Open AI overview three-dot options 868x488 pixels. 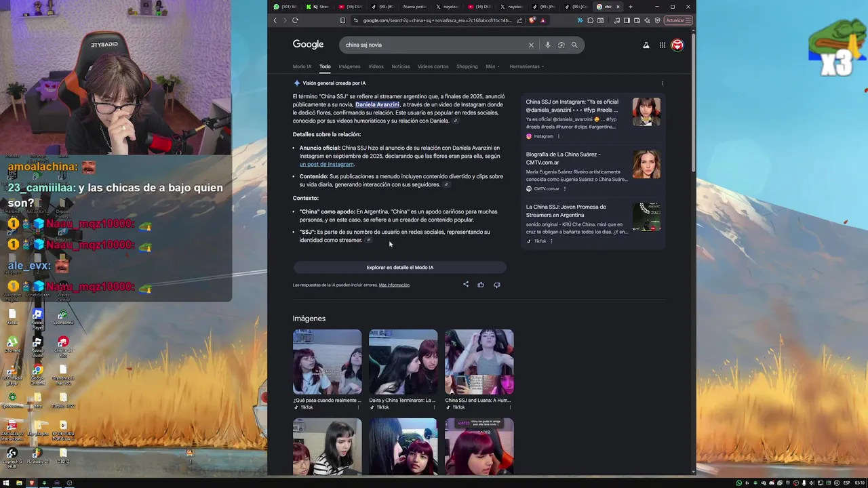[663, 83]
